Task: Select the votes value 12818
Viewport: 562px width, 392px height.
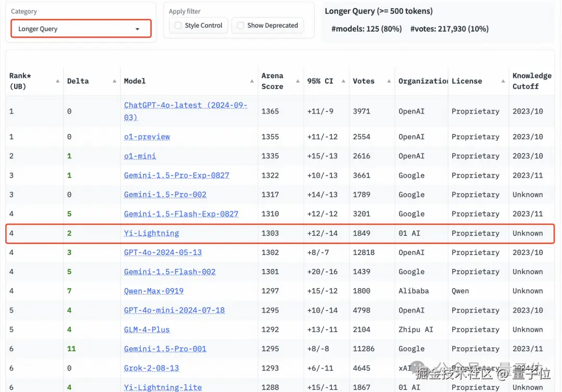Action: (x=363, y=252)
